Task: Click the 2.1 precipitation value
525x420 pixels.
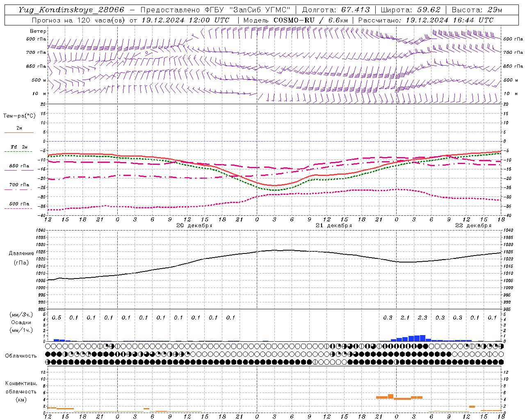Action: (405, 317)
